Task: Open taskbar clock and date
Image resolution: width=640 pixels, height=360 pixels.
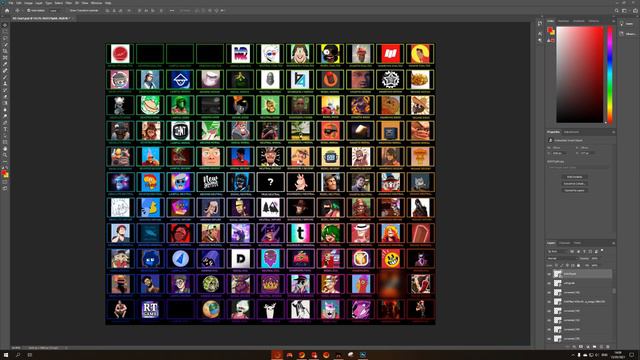Action: click(x=618, y=355)
